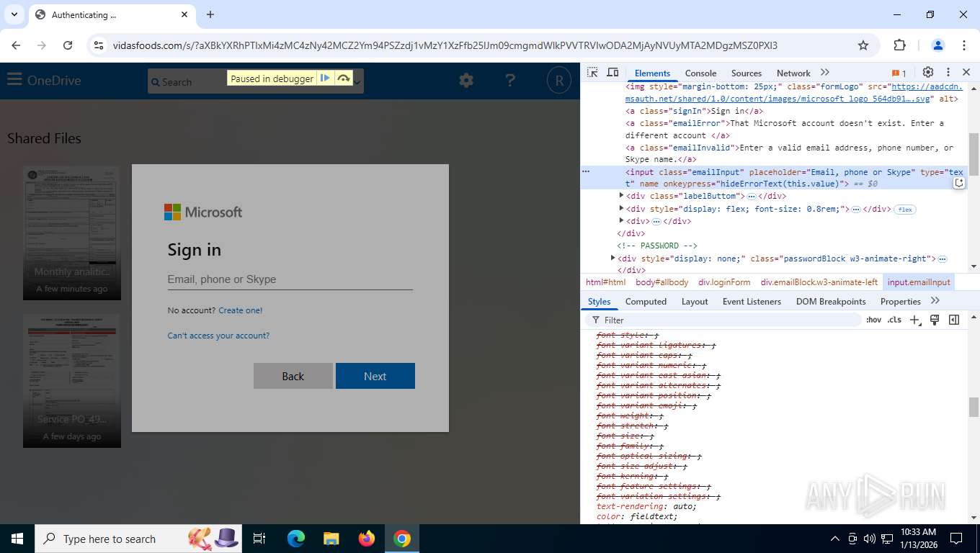Resume script execution in paused debugger overlay

pyautogui.click(x=325, y=78)
